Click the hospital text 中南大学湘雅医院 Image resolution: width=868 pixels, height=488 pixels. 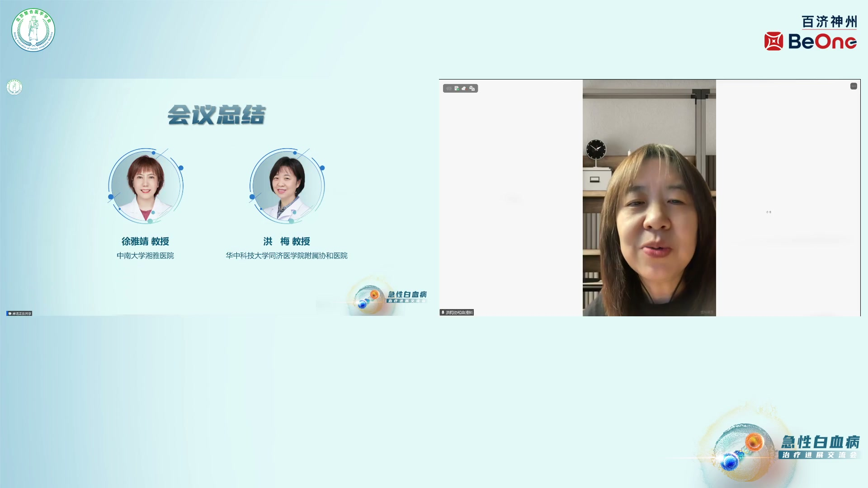[x=145, y=256]
